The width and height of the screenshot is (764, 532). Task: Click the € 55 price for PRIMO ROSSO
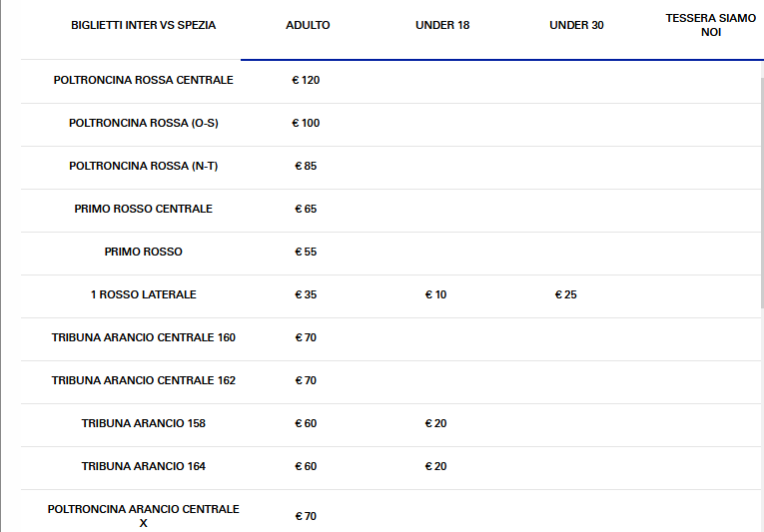click(306, 252)
